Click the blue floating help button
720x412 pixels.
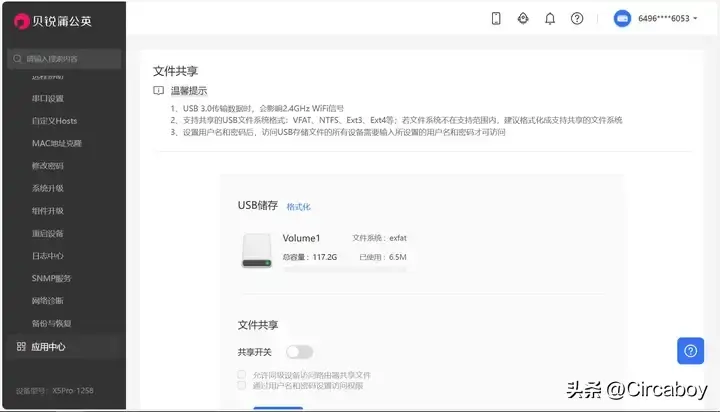690,351
